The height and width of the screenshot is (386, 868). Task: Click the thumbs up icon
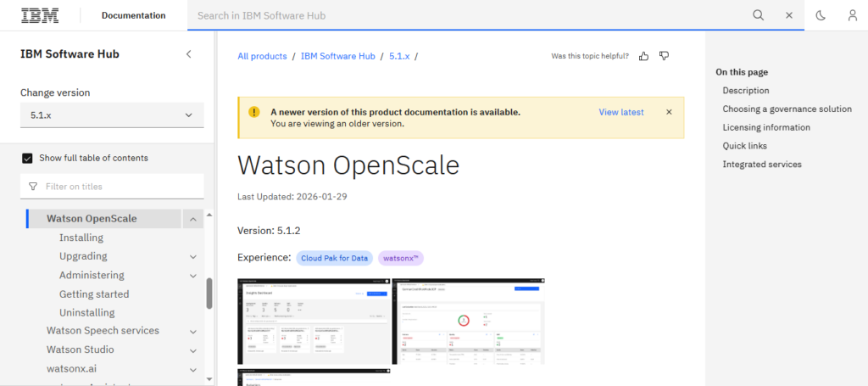pos(644,56)
